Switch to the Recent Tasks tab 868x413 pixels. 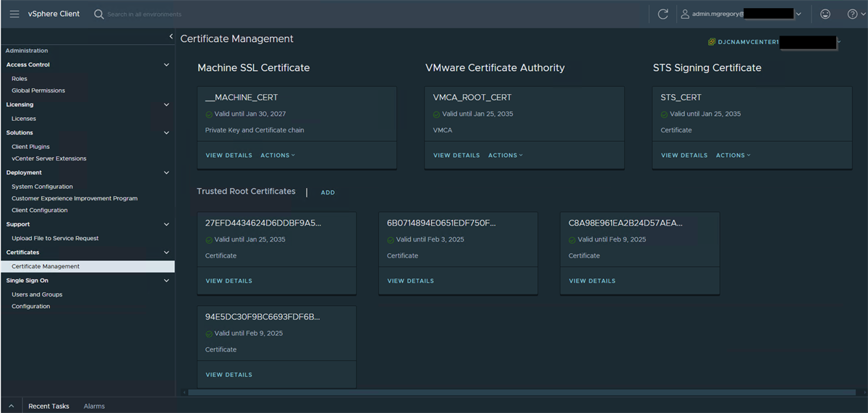pyautogui.click(x=48, y=406)
